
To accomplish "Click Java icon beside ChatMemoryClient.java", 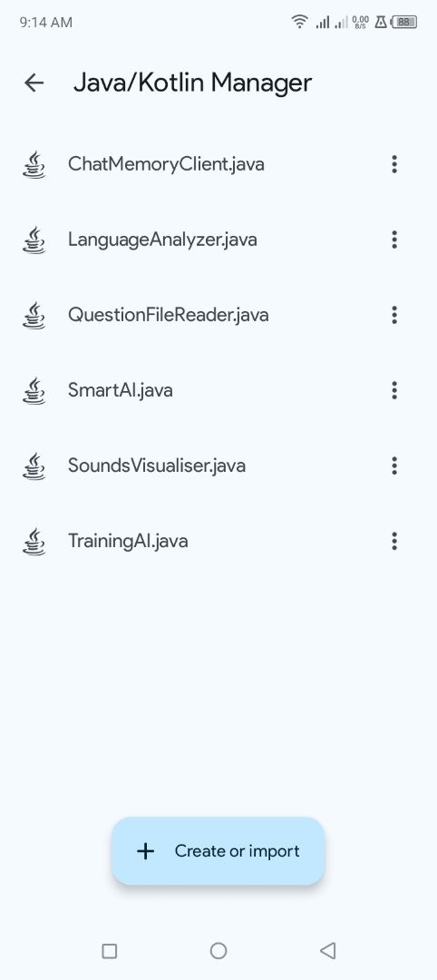I will pyautogui.click(x=34, y=164).
